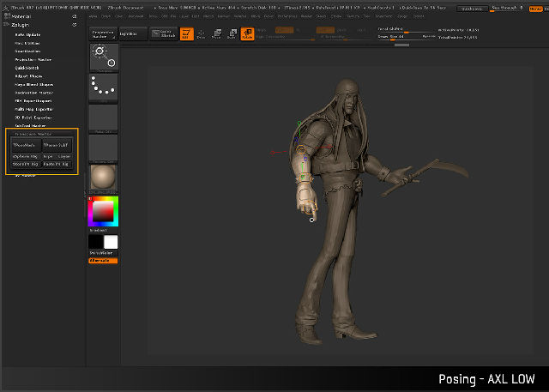Expand the Deactivation plugin section

pyautogui.click(x=27, y=51)
